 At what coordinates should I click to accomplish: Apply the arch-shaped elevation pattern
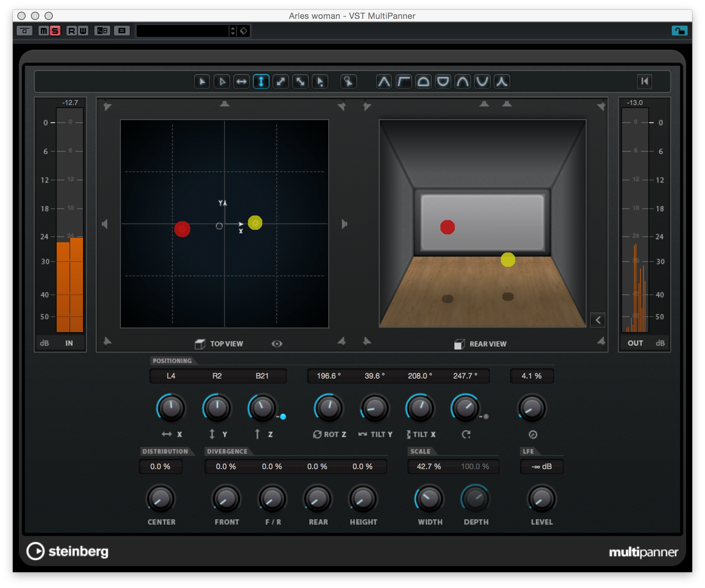463,82
